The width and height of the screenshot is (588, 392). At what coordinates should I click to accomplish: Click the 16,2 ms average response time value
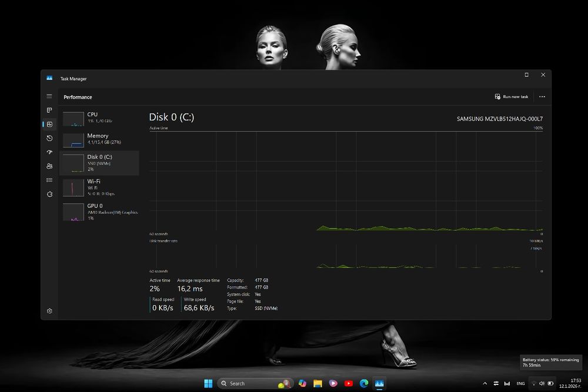[x=190, y=289]
